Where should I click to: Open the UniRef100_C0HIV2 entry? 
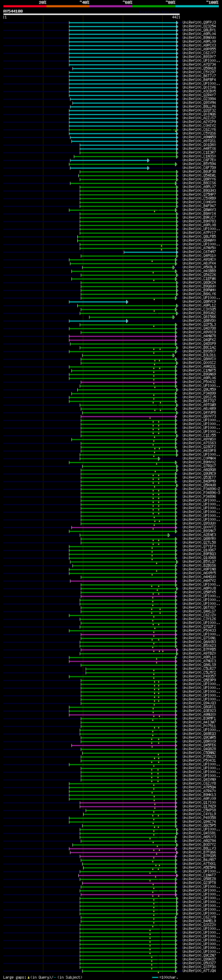pos(199,125)
